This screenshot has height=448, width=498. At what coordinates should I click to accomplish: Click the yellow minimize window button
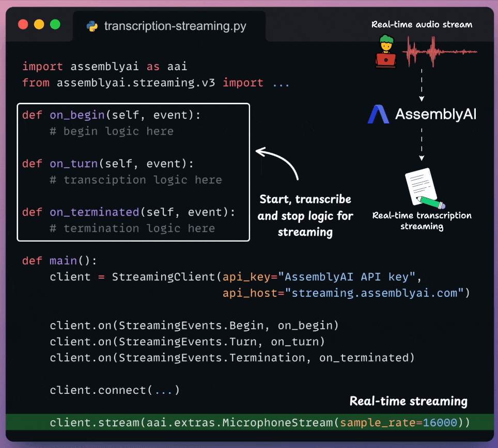point(39,24)
